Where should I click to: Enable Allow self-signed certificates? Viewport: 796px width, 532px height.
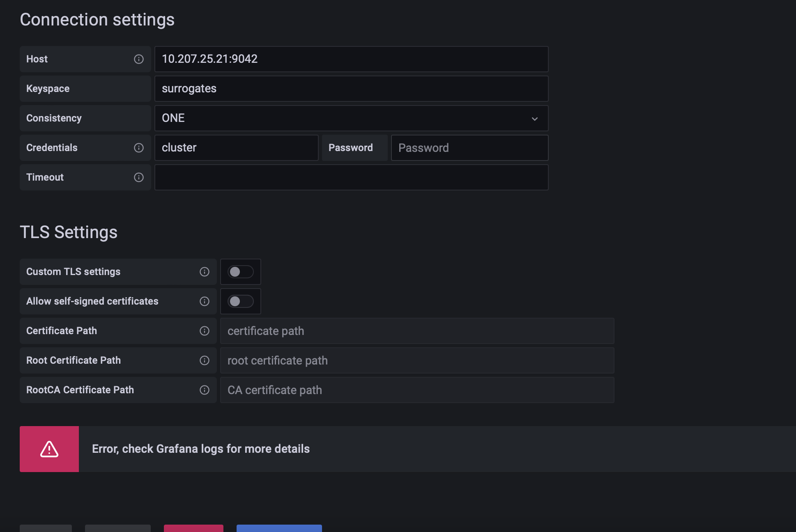240,301
